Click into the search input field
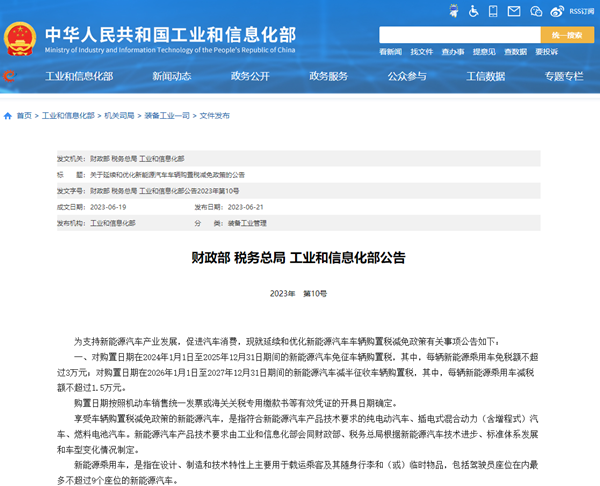 (x=458, y=35)
